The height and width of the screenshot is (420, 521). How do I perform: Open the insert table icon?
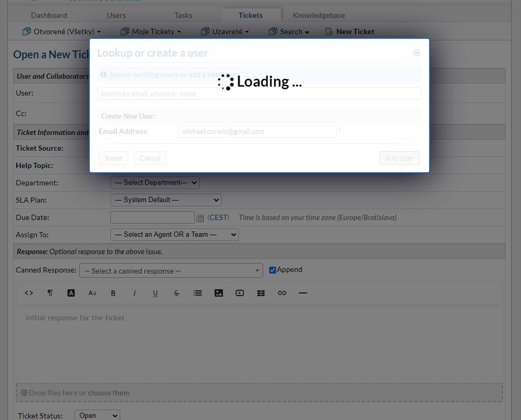(261, 293)
